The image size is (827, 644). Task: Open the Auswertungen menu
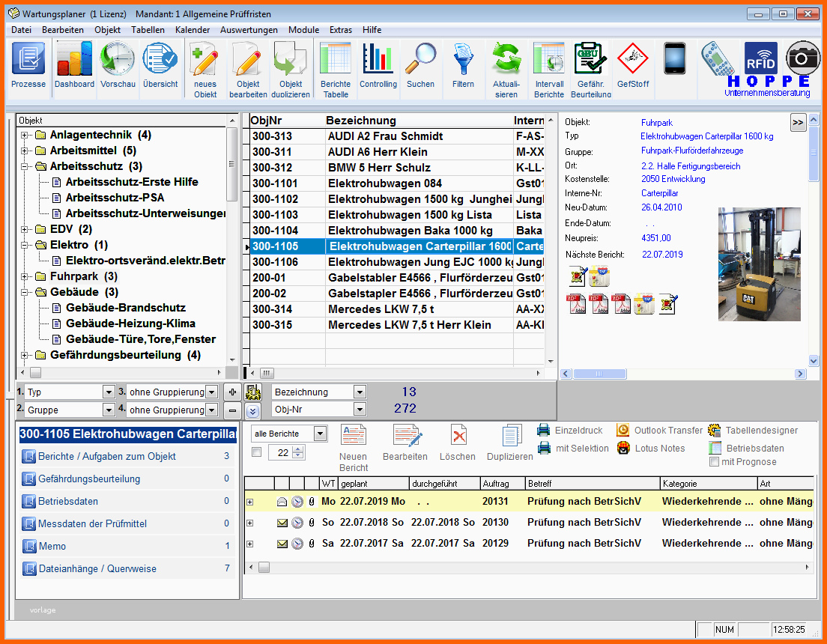point(249,30)
